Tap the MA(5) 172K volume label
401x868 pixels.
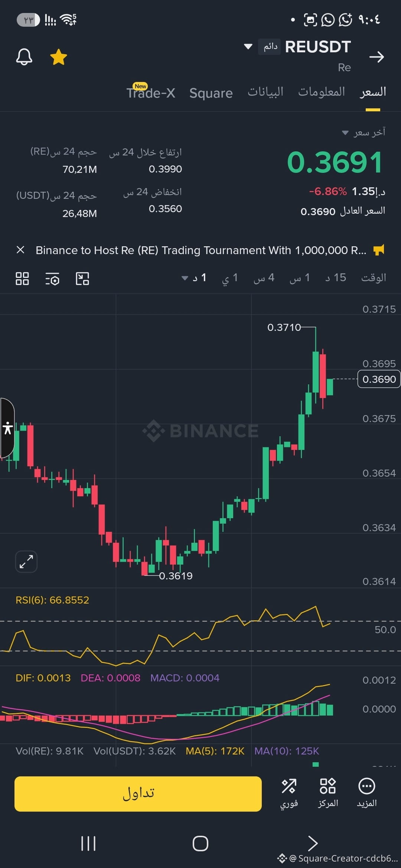coord(215,751)
